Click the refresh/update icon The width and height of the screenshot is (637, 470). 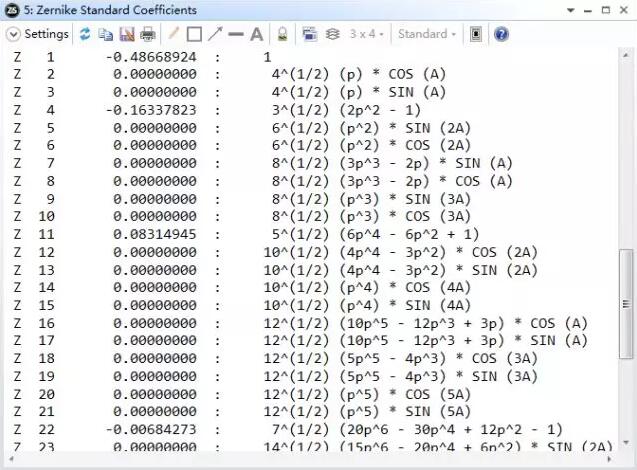(85, 34)
